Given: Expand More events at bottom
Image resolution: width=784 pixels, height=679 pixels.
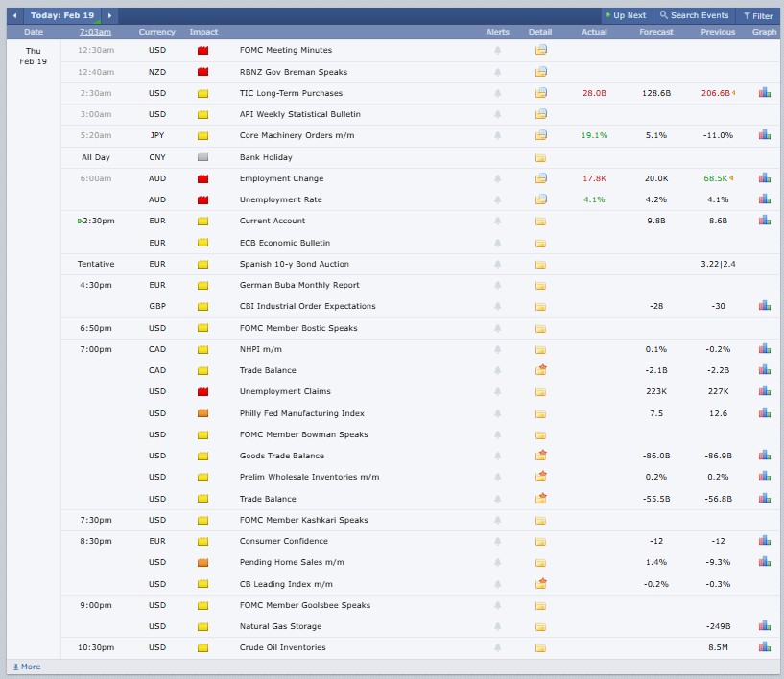Looking at the screenshot, I should click(26, 667).
